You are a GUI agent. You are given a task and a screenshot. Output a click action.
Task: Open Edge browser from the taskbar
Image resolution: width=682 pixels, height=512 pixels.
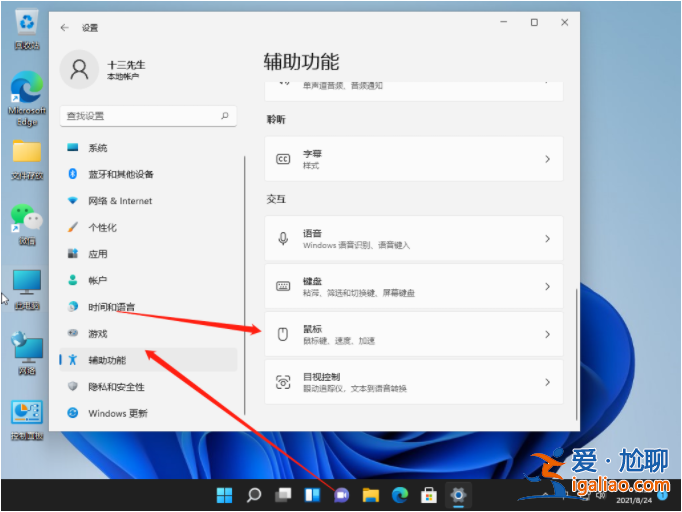(400, 495)
